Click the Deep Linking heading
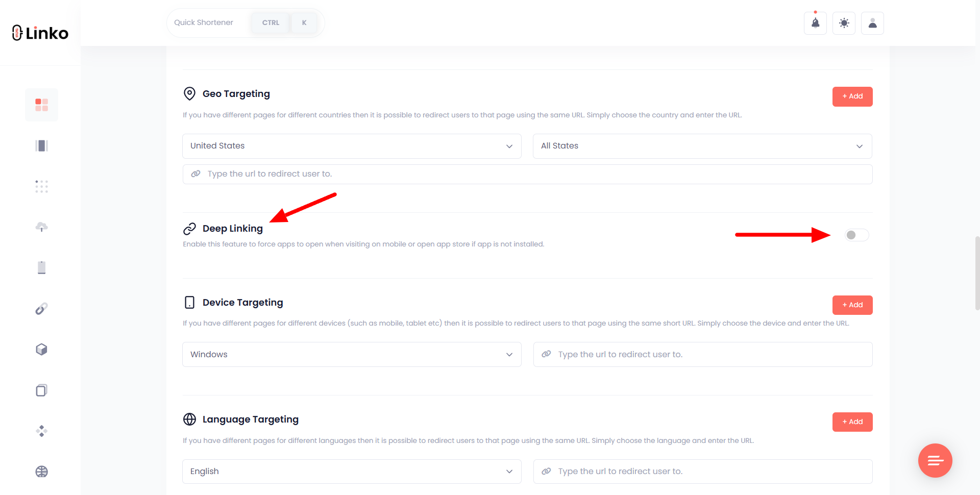The height and width of the screenshot is (495, 980). coord(233,229)
